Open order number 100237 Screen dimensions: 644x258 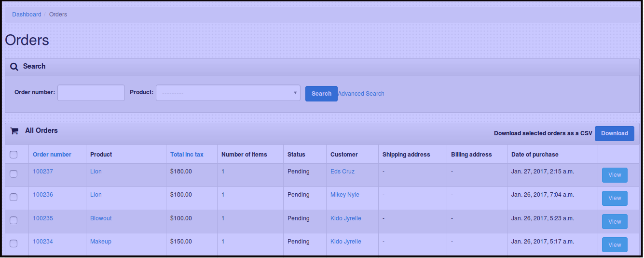(x=43, y=172)
